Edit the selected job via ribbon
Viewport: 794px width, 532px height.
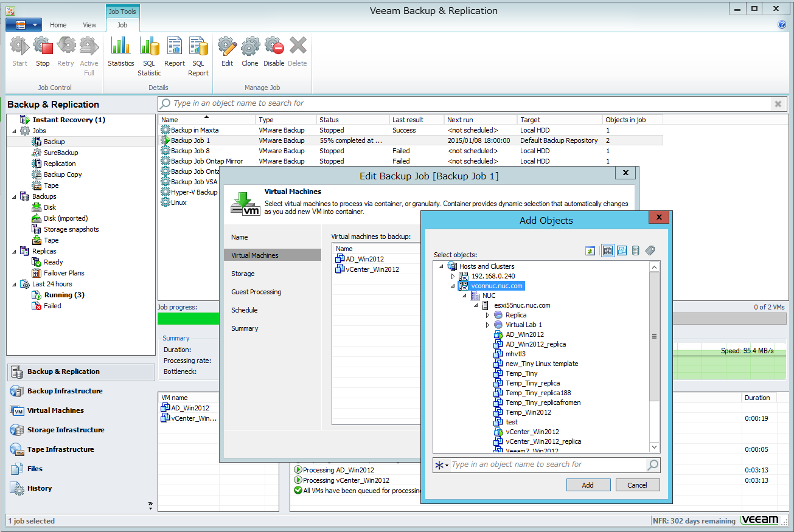pos(227,51)
